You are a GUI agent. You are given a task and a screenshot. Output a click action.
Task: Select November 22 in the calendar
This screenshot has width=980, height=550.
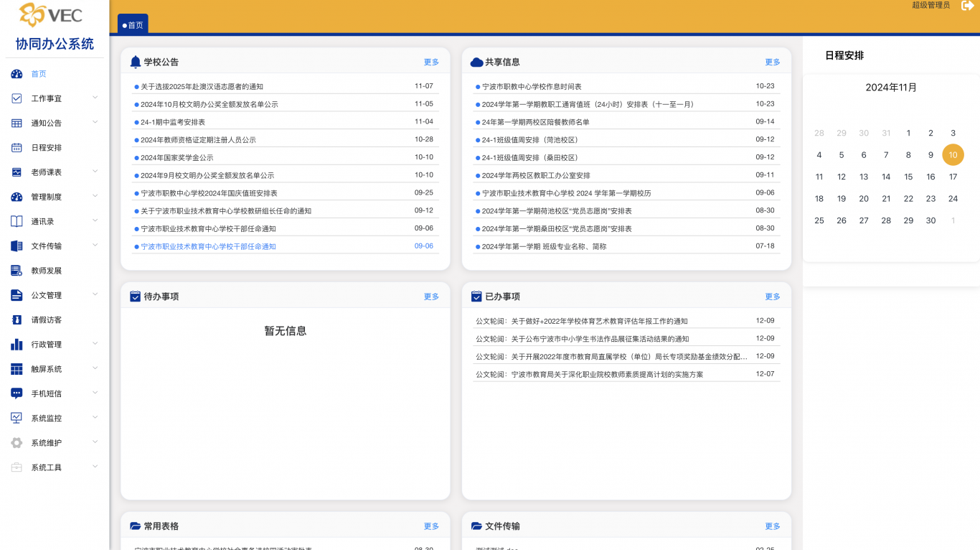[x=908, y=199]
